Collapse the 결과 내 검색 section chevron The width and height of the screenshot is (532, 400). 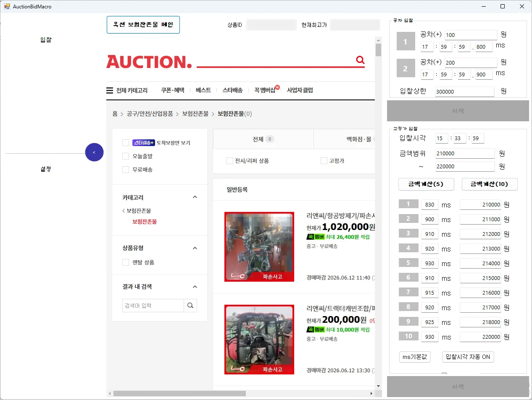tap(195, 287)
